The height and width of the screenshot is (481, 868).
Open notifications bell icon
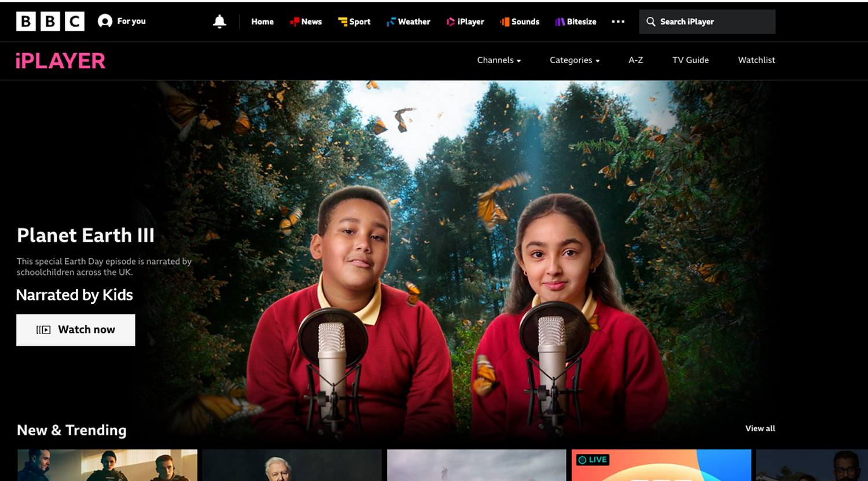[x=219, y=21]
